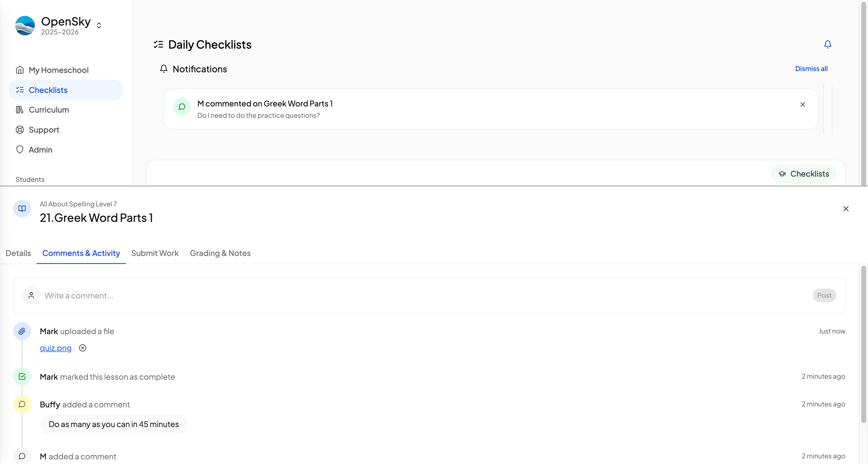Image resolution: width=868 pixels, height=464 pixels.
Task: Open the quiz.png file link
Action: point(56,348)
